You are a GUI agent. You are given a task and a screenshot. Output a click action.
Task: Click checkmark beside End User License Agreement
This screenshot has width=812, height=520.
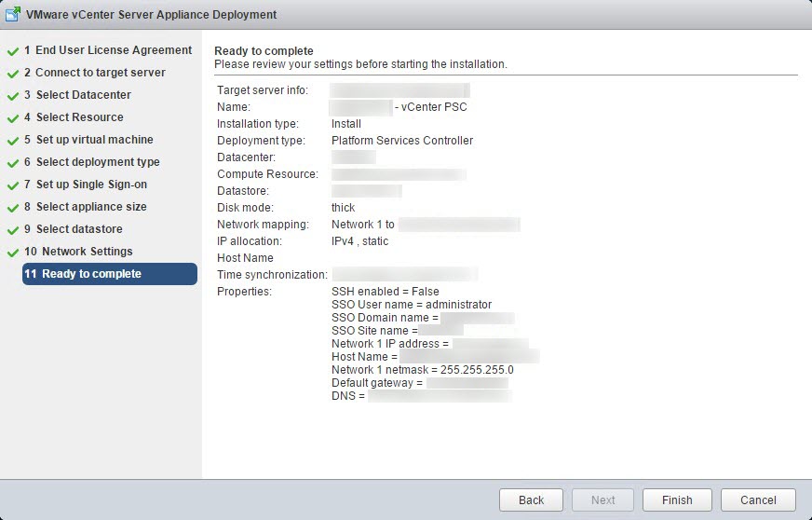(x=12, y=52)
